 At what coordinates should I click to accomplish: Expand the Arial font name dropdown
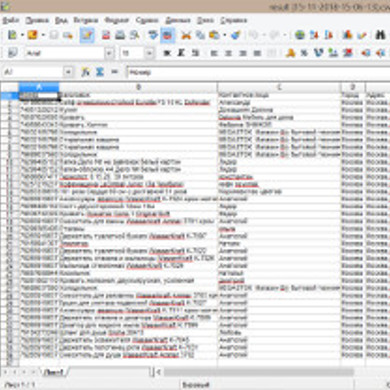pos(109,53)
